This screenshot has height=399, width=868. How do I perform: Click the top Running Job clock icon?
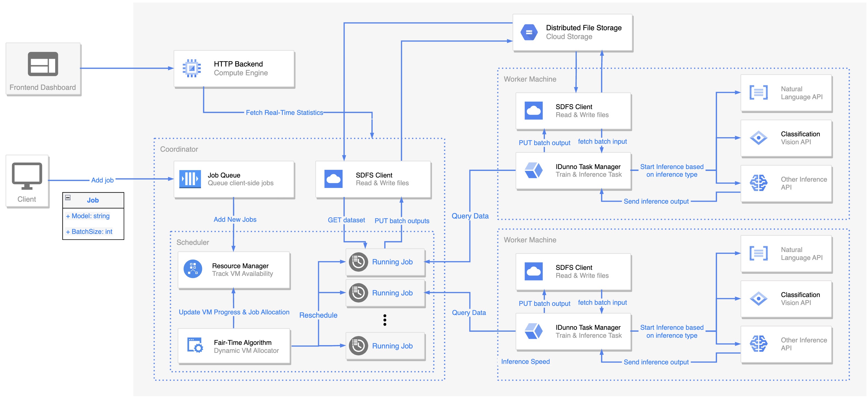coord(358,262)
